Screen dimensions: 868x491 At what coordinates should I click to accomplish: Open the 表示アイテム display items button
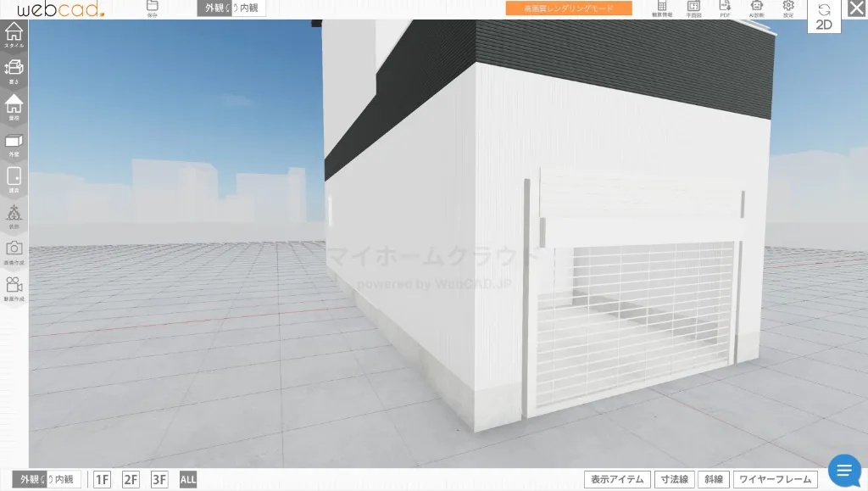pyautogui.click(x=617, y=479)
